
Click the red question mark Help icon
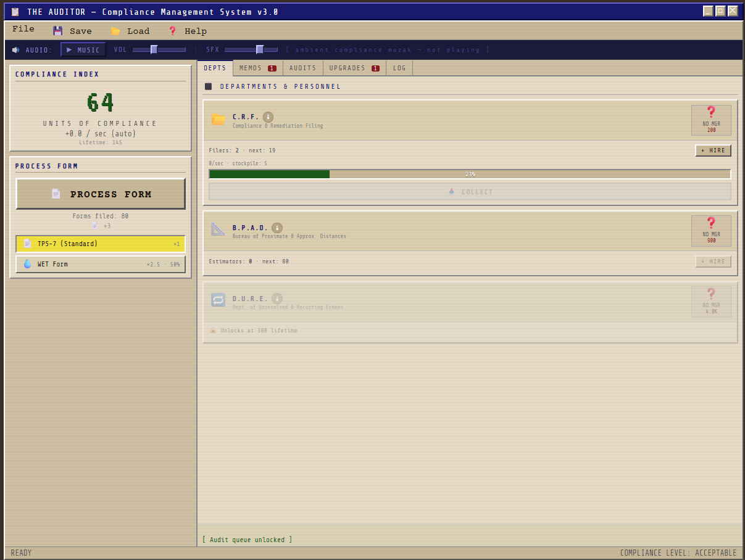[x=173, y=31]
